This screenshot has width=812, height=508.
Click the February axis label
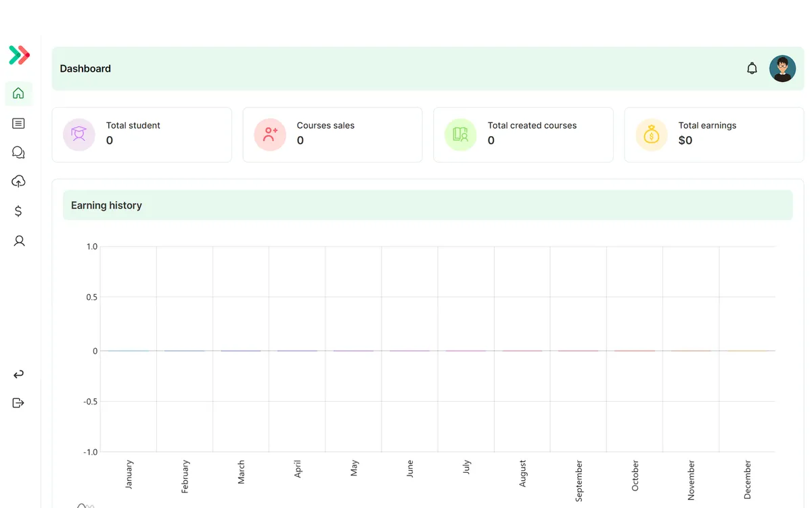point(185,476)
